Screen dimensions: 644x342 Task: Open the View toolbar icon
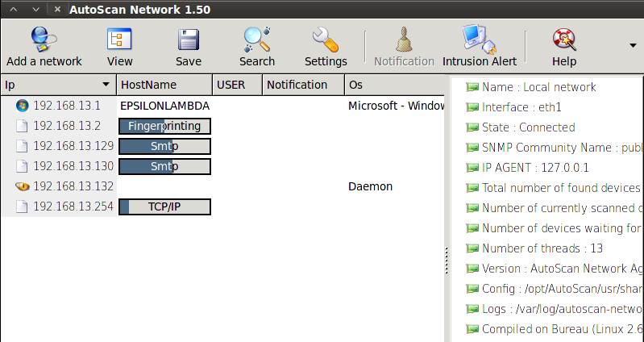119,40
